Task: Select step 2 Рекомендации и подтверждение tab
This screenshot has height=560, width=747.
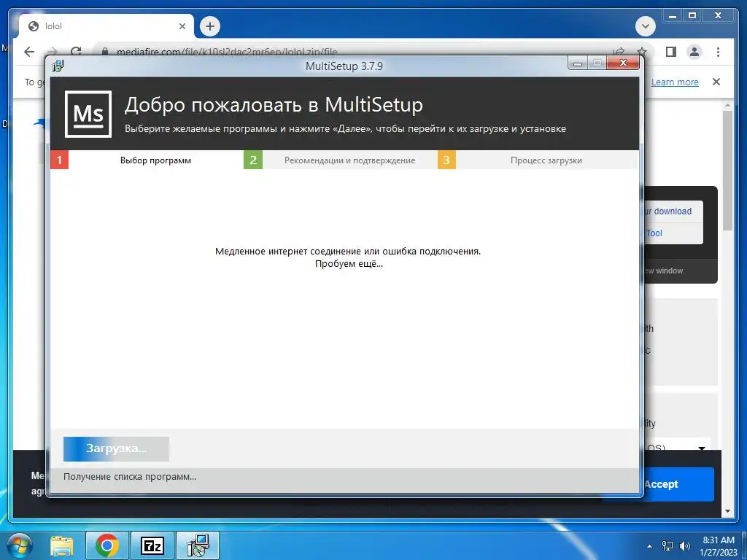Action: point(340,160)
